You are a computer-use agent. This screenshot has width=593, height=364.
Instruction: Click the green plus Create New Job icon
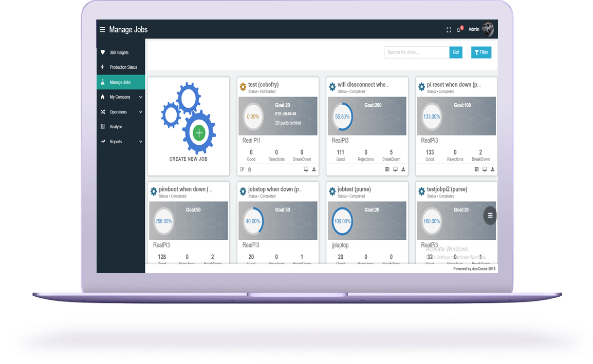tap(199, 132)
